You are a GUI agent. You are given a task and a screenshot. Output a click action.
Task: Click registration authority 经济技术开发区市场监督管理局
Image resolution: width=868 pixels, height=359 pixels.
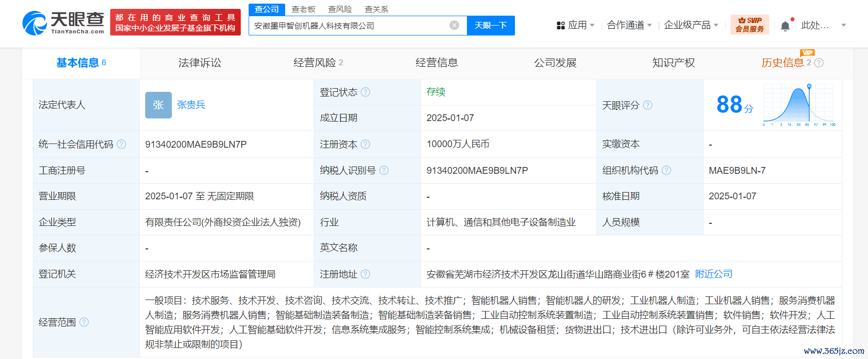pos(210,274)
